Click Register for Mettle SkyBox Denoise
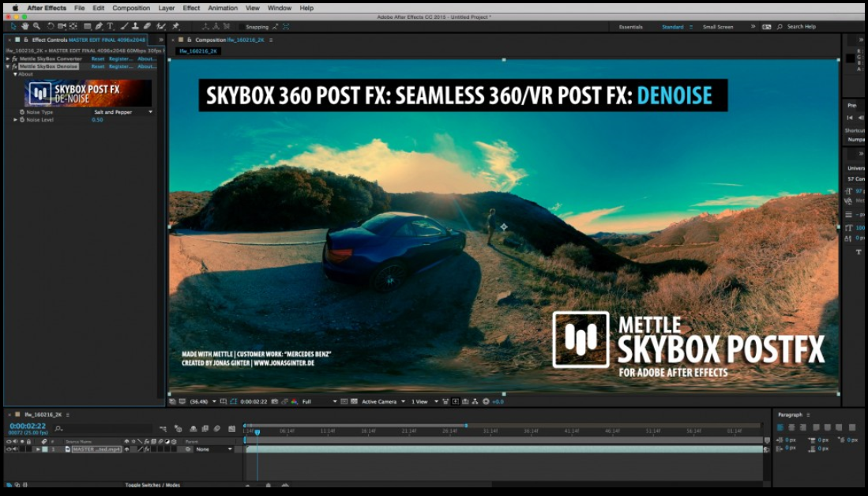Viewport: 868px width, 496px height. point(121,66)
